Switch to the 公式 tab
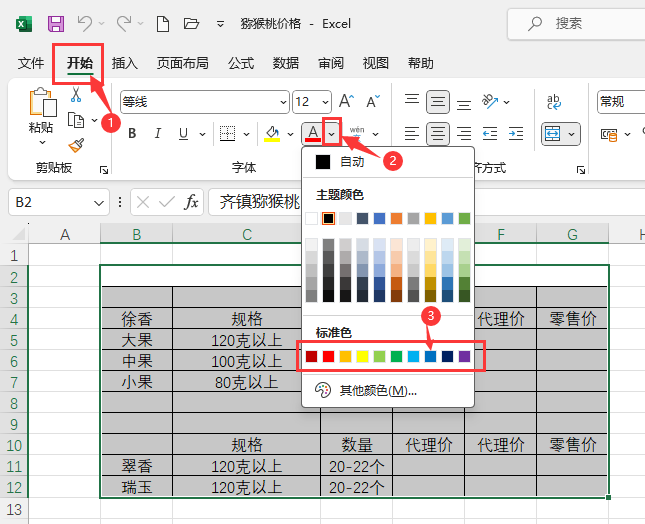The image size is (645, 524). click(x=241, y=63)
